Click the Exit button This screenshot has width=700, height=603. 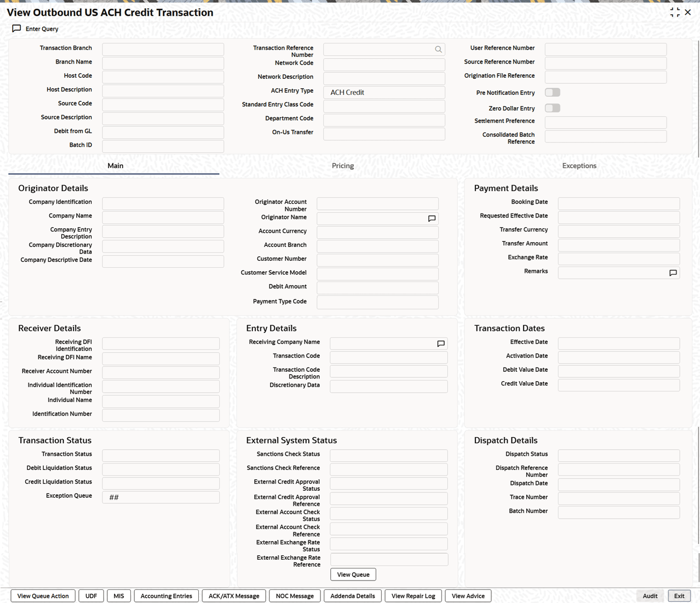click(x=679, y=596)
